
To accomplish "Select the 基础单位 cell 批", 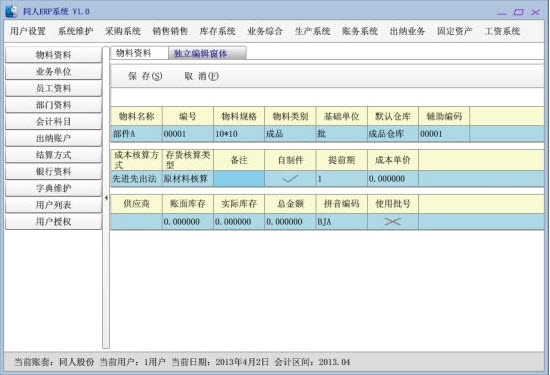I will click(341, 134).
